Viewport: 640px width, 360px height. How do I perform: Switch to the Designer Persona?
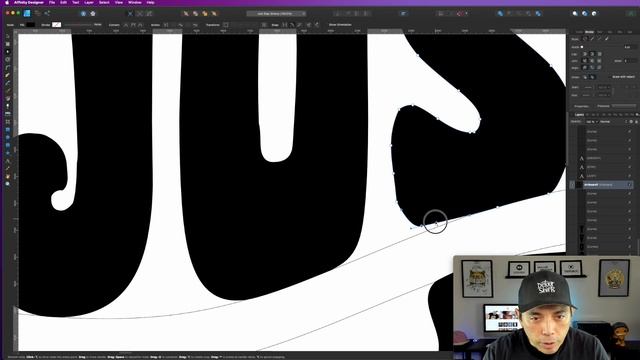[x=27, y=13]
